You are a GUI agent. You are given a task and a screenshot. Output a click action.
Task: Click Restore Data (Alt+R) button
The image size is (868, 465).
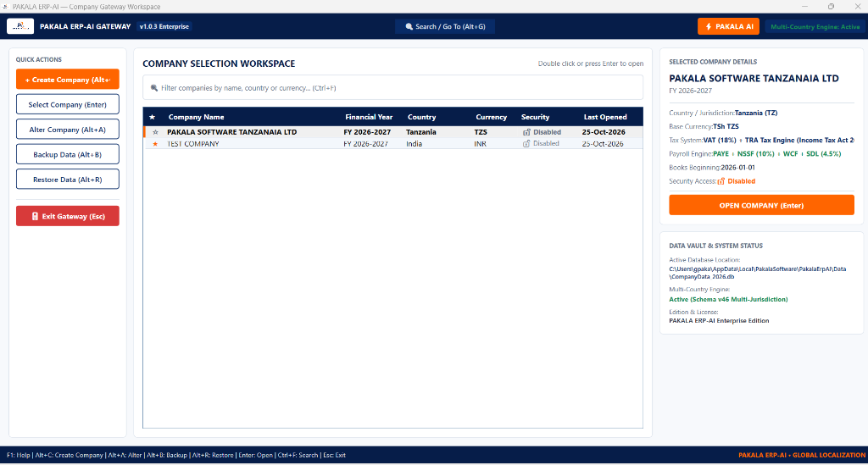click(x=68, y=180)
